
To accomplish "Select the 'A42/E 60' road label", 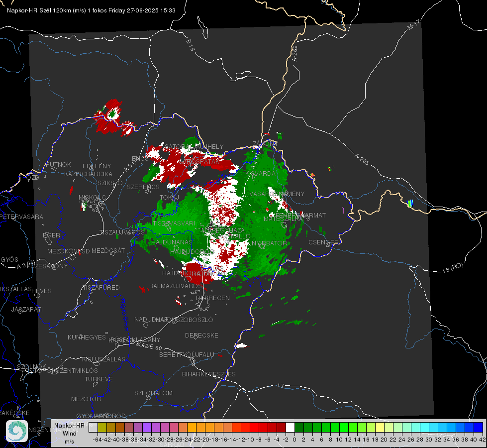I will coord(149,346).
